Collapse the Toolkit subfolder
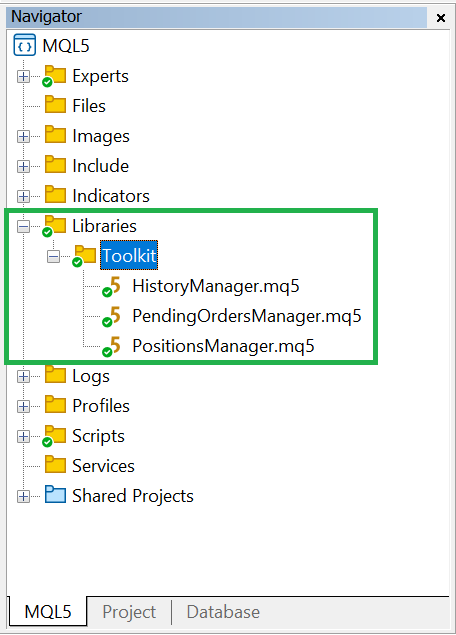 pyautogui.click(x=53, y=256)
